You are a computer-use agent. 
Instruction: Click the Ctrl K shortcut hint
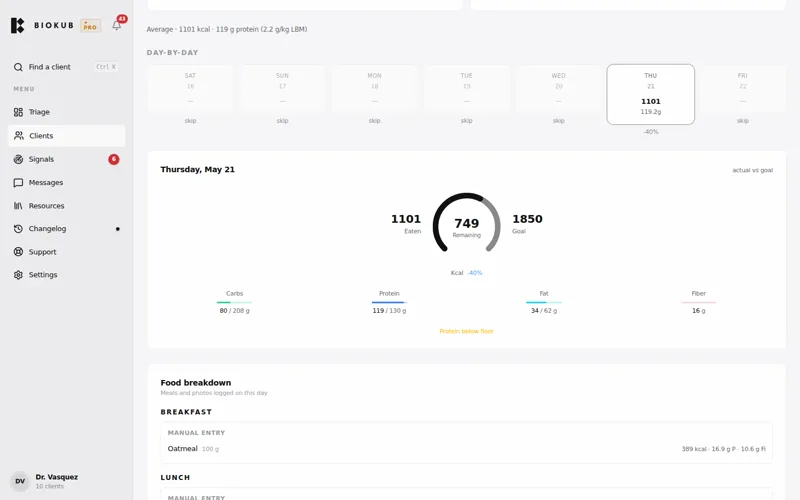[106, 67]
